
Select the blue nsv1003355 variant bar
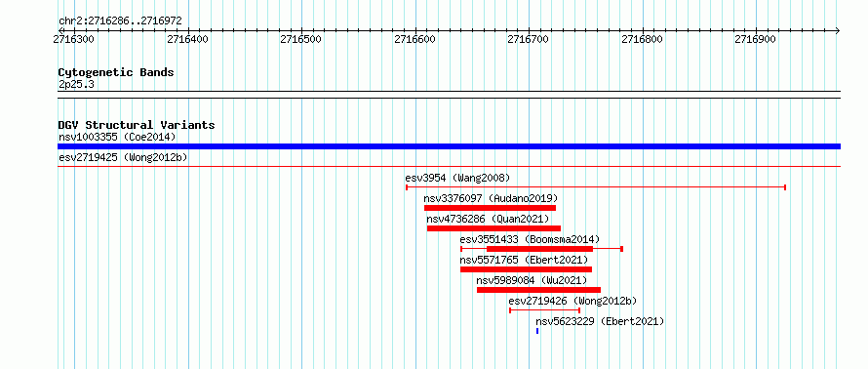tap(449, 146)
